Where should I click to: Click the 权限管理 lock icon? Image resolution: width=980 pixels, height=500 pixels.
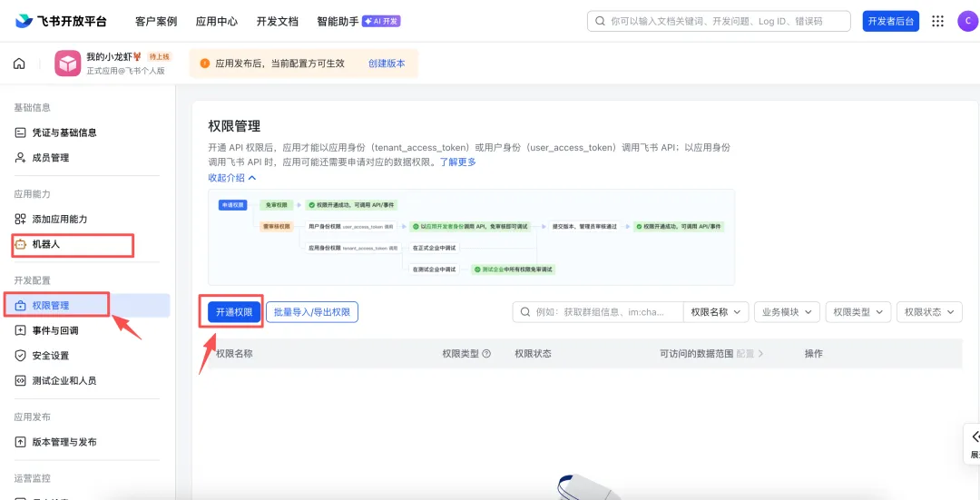click(x=20, y=306)
